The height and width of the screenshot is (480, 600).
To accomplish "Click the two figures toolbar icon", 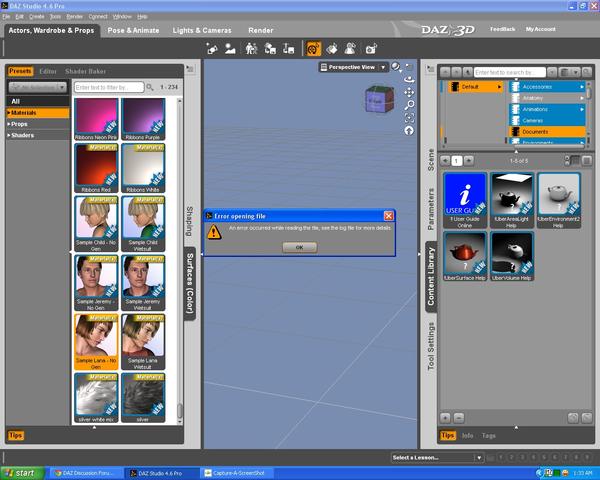I will coord(251,49).
